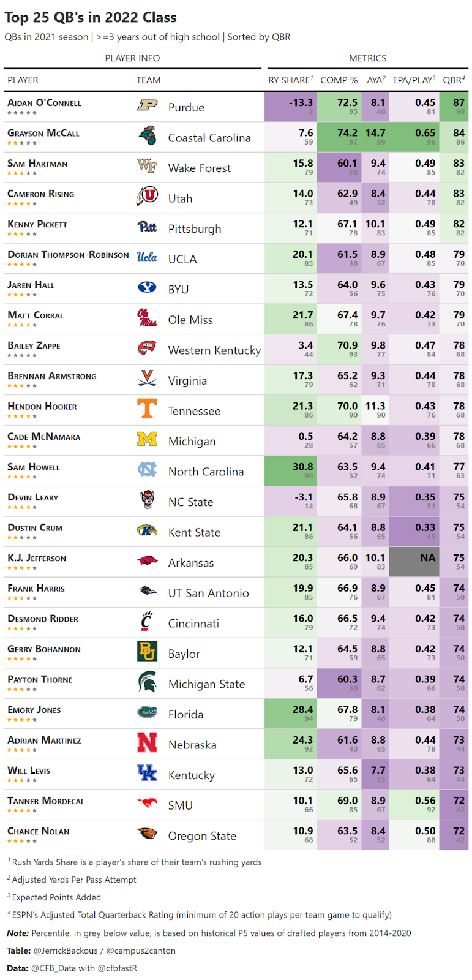The image size is (472, 980).
Task: Click the Florida Gators logo
Action: point(147,712)
